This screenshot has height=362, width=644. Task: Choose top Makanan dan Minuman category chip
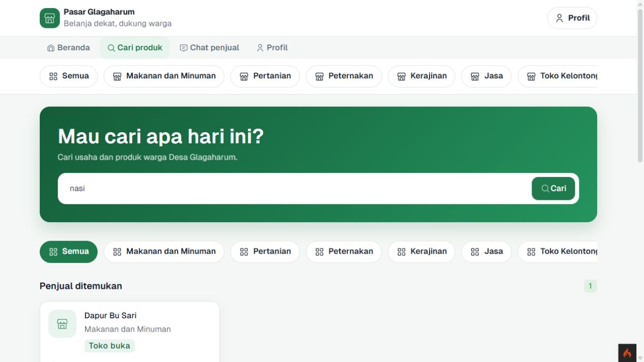(164, 76)
